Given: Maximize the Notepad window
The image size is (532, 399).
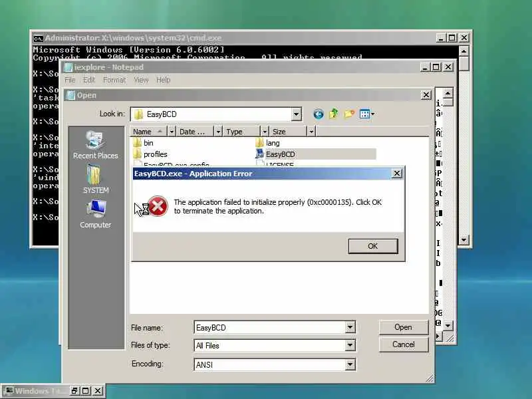Looking at the screenshot, I should point(436,67).
